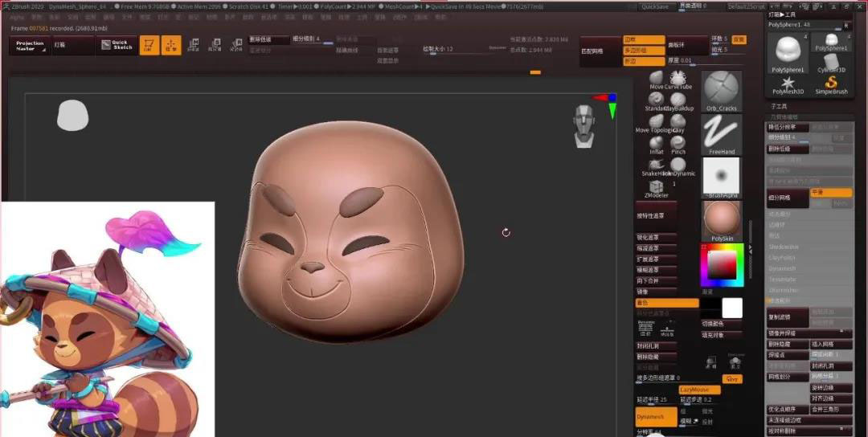Select the TrimDynamic brush
Viewport: 868px width, 437px height.
678,165
